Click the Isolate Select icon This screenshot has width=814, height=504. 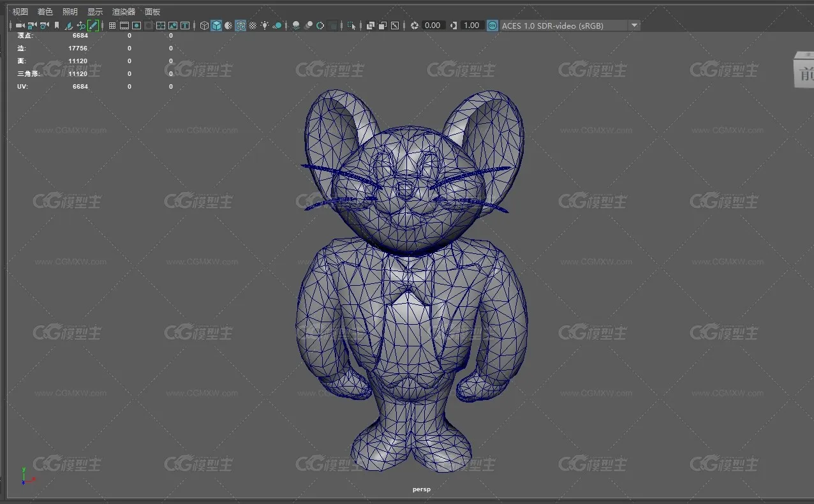(352, 26)
